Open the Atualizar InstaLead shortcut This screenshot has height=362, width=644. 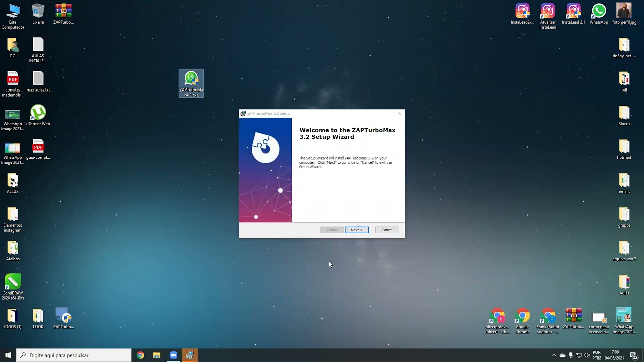548,16
